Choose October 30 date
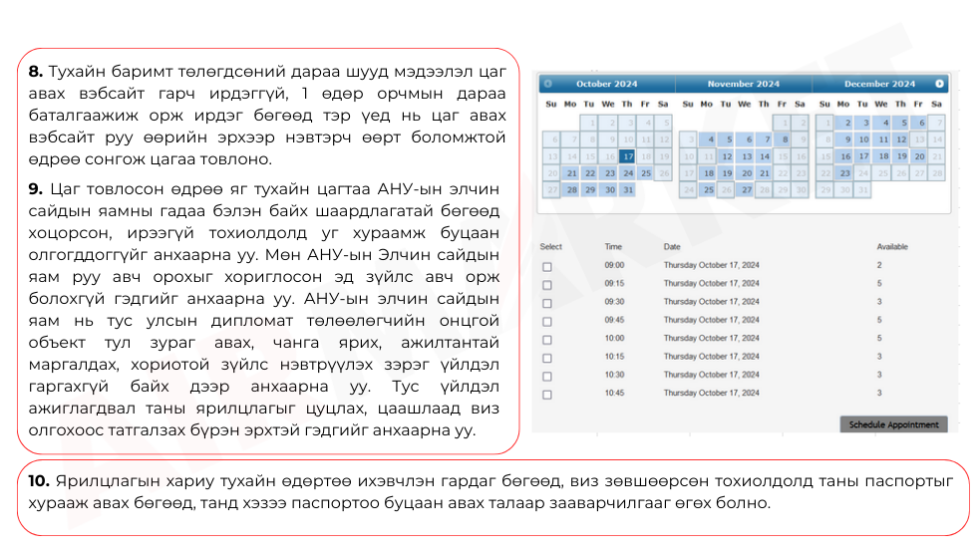The height and width of the screenshot is (552, 980). [x=609, y=190]
